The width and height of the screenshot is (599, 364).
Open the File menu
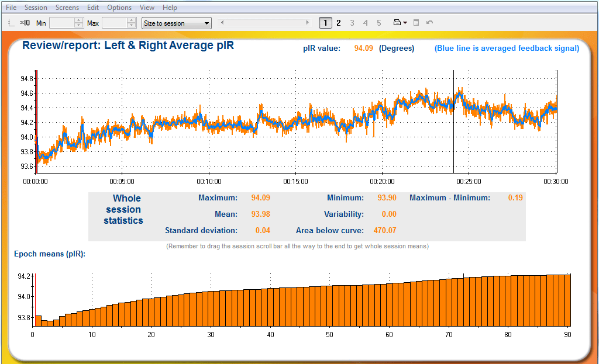(11, 8)
